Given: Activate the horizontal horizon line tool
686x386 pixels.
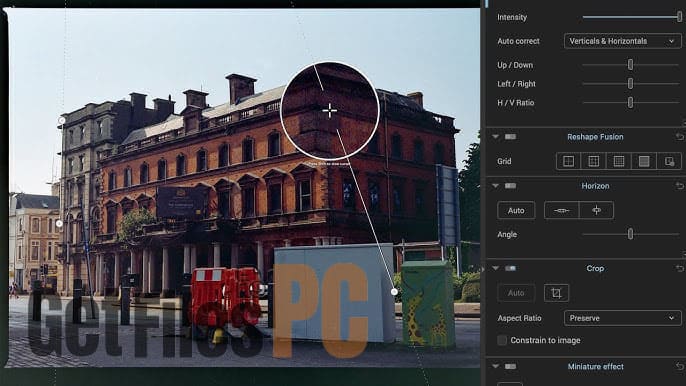Looking at the screenshot, I should click(561, 211).
